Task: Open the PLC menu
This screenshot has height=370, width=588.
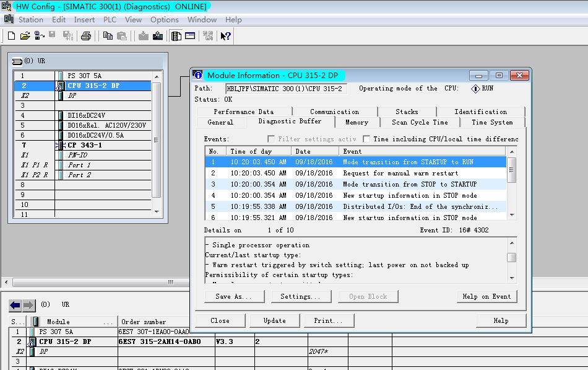Action: pyautogui.click(x=110, y=20)
